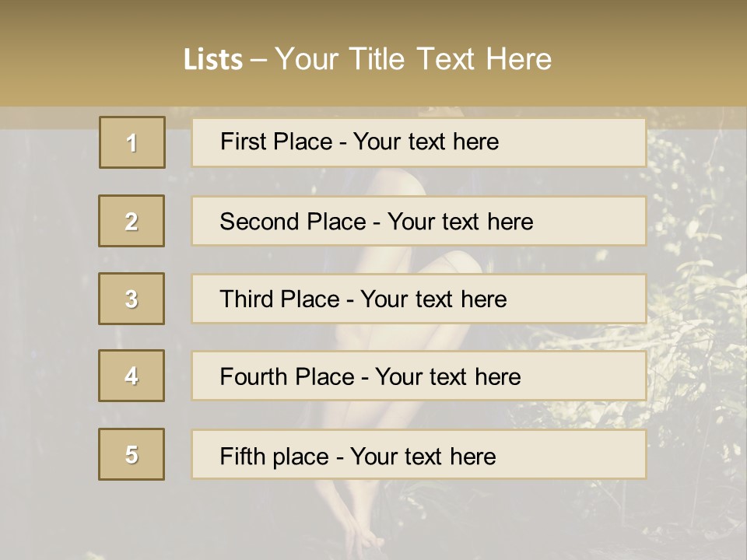Click the dash in the slide title
Viewport: 747px width, 560px height.
point(258,60)
